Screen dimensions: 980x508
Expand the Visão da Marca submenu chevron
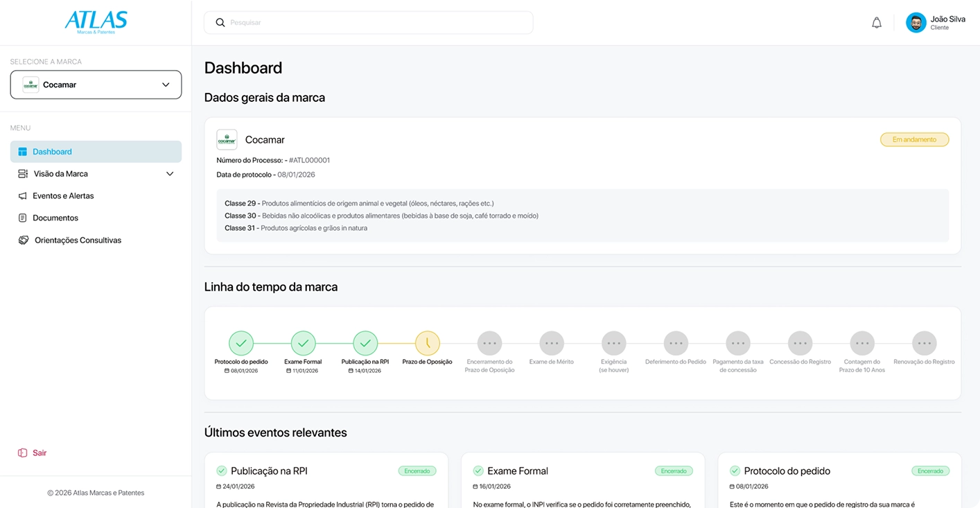170,174
